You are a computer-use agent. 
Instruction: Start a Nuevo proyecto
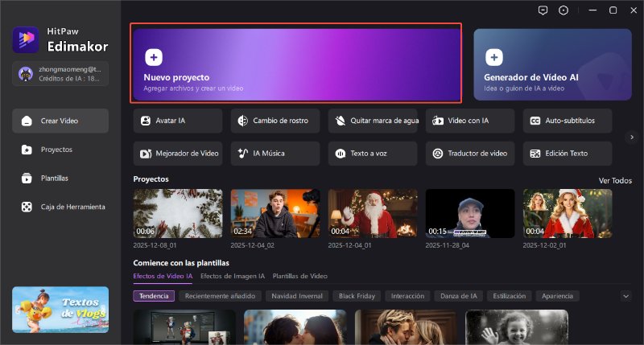coord(296,64)
